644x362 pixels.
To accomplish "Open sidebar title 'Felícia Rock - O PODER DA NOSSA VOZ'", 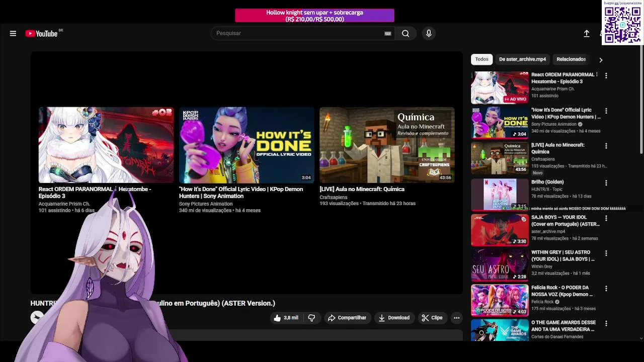I will click(562, 291).
